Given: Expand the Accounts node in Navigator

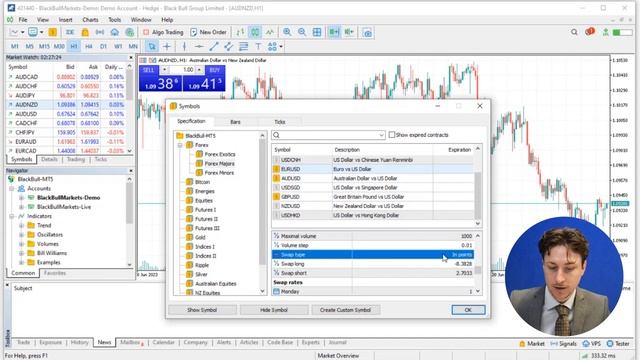Looking at the screenshot, I should pyautogui.click(x=12, y=189).
